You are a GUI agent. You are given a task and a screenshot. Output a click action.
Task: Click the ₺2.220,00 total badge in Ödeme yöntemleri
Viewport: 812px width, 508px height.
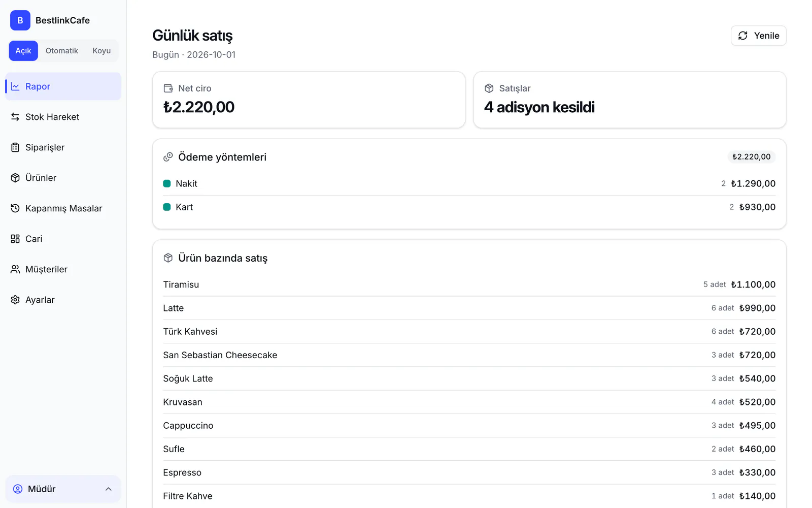click(752, 156)
